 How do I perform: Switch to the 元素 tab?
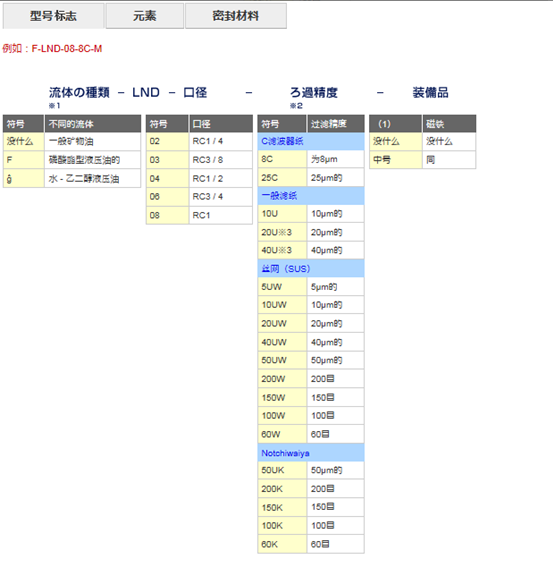[x=145, y=16]
